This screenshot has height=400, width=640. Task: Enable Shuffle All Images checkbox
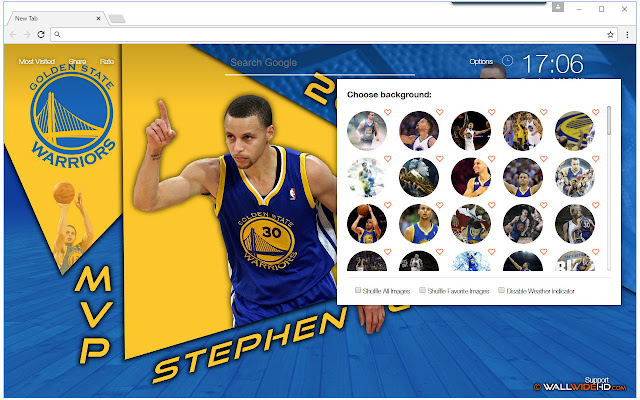click(358, 290)
